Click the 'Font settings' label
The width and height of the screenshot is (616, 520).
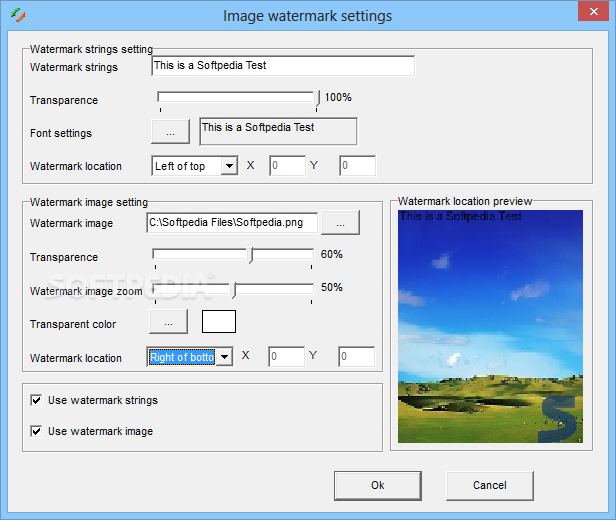(x=61, y=133)
